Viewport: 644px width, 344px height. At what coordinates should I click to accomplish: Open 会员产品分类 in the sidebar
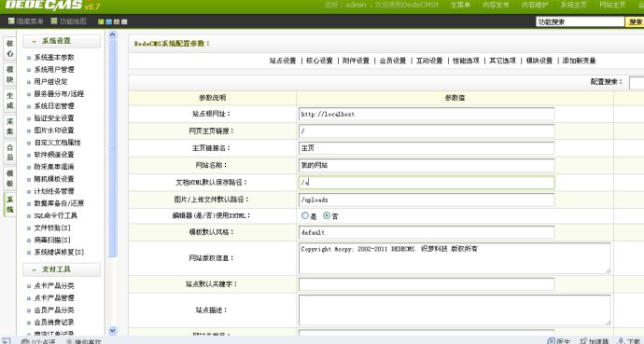tap(54, 310)
